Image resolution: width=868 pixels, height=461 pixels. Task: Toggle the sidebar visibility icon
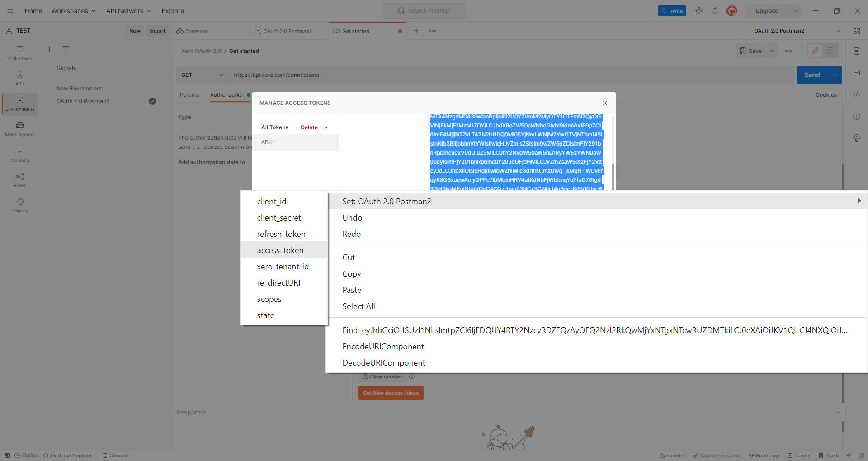pos(7,456)
